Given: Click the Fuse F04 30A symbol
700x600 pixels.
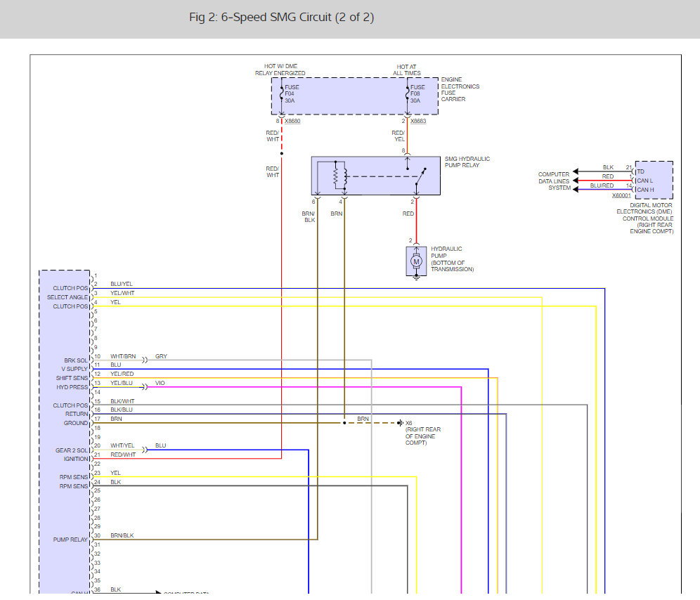Looking at the screenshot, I should tap(281, 94).
